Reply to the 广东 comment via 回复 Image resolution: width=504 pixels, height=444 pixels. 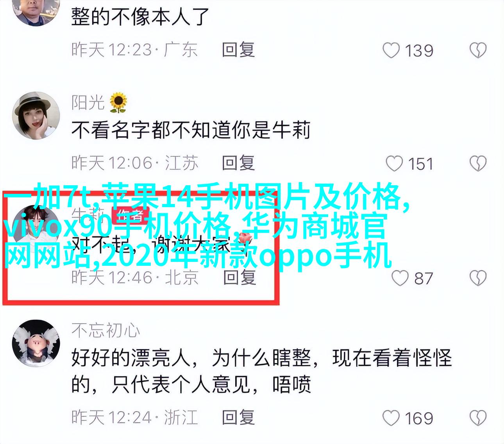pos(238,50)
